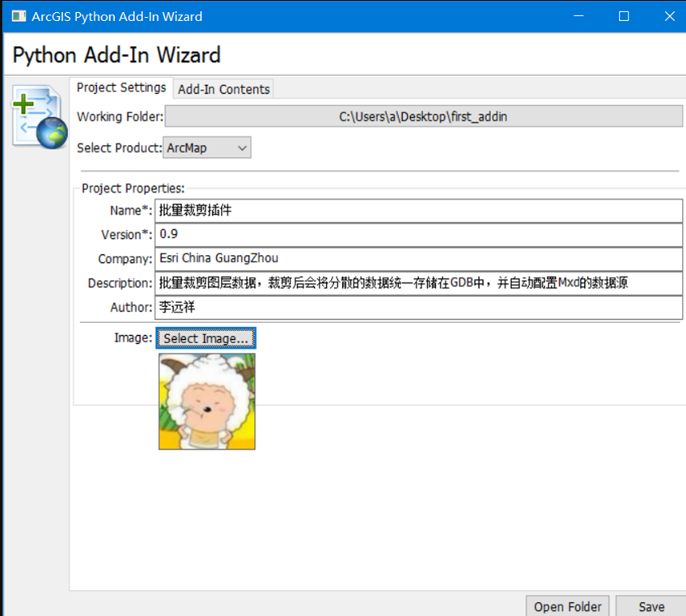
Task: Click the ArcGIS window title bar icon
Action: coord(19,17)
